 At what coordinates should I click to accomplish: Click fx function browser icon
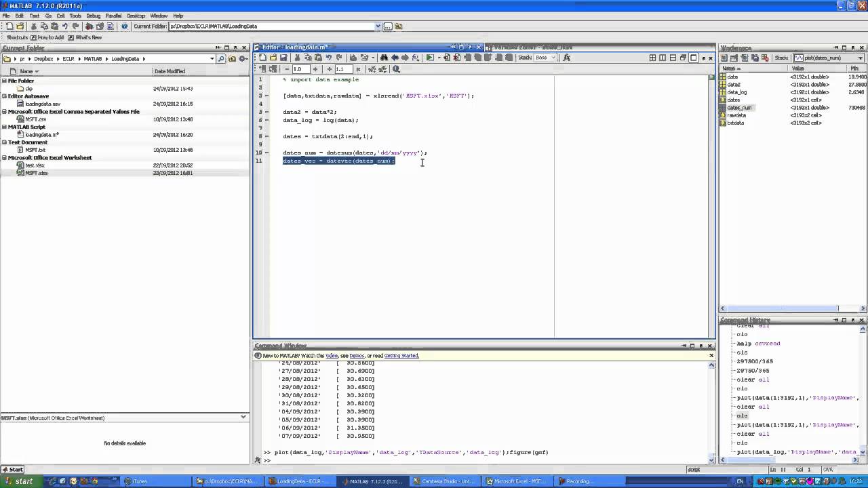pyautogui.click(x=567, y=58)
